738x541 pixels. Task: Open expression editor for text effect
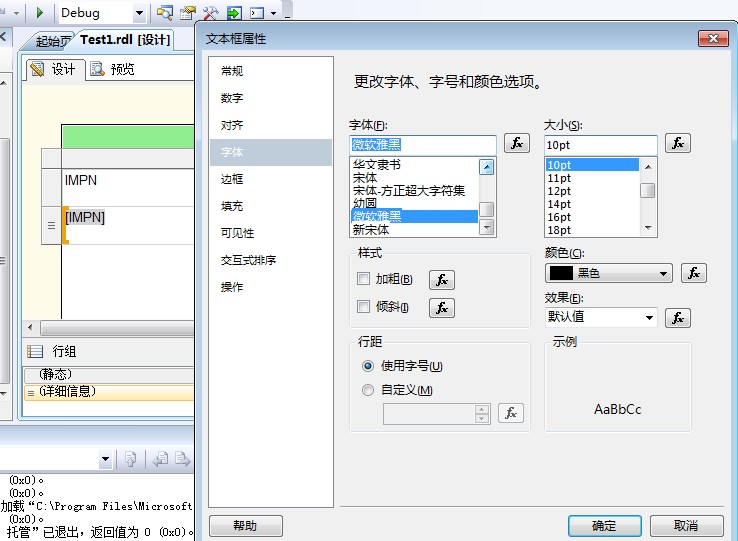coord(678,318)
